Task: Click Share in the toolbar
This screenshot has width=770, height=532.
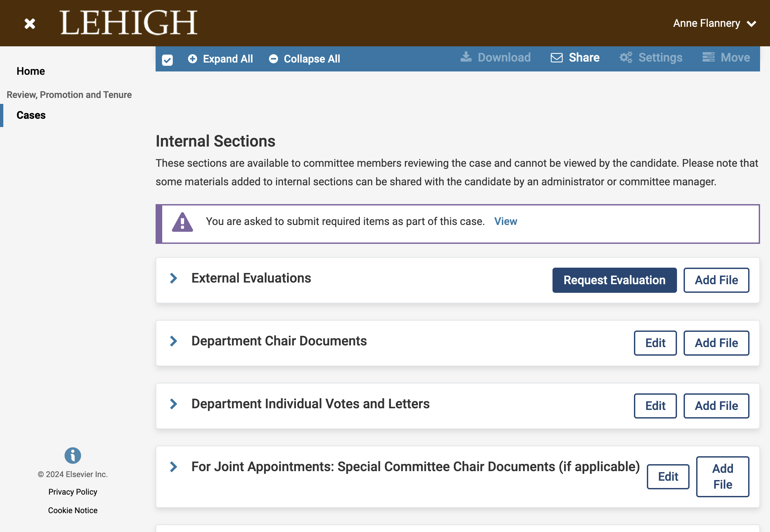Action: (x=575, y=57)
